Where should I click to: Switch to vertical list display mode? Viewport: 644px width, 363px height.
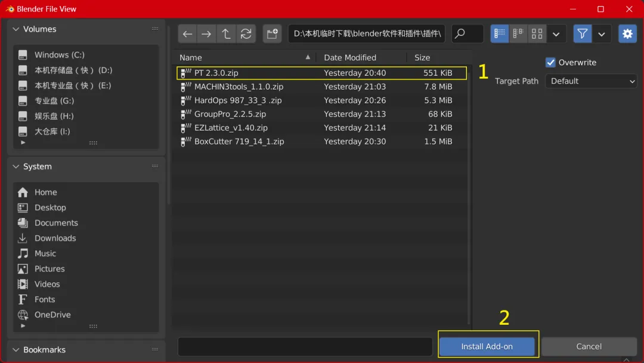pyautogui.click(x=500, y=33)
